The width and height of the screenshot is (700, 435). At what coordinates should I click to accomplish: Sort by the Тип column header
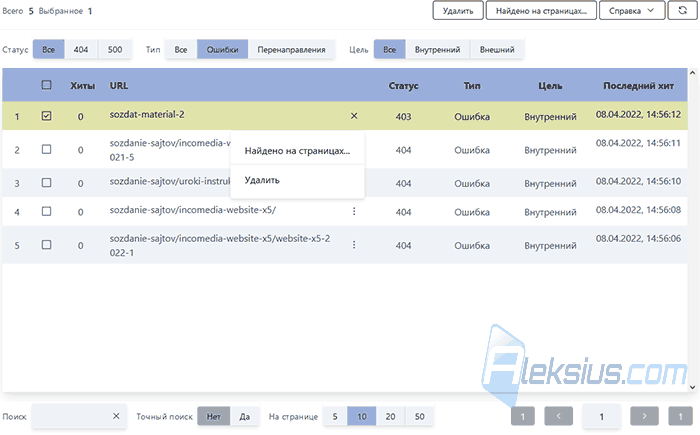coord(472,85)
